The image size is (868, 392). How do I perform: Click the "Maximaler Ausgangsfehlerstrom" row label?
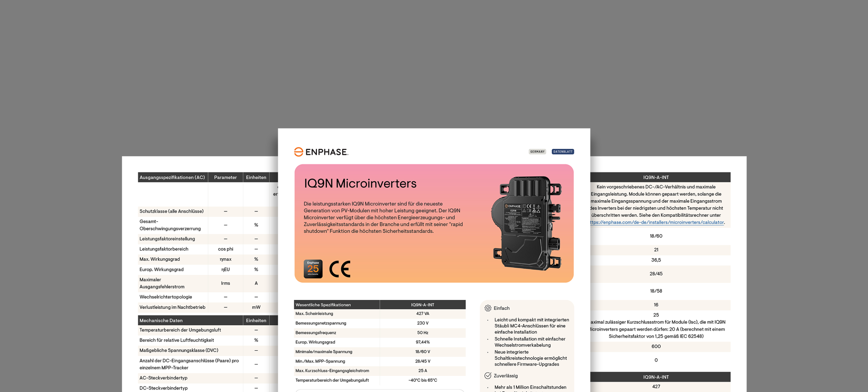tap(162, 283)
